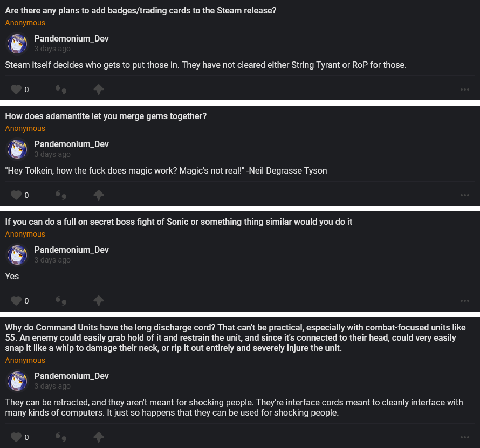Quote the Steam badges answer
Viewport: 480px width, 448px height.
61,89
